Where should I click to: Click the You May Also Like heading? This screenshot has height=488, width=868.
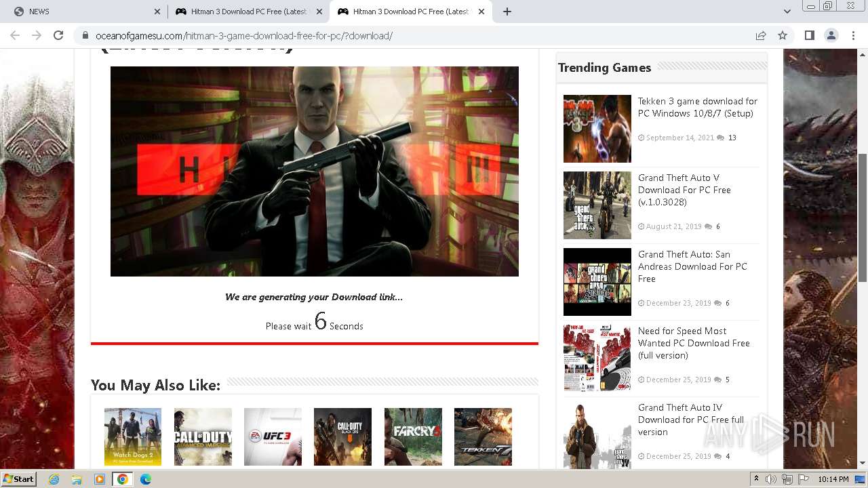(155, 385)
